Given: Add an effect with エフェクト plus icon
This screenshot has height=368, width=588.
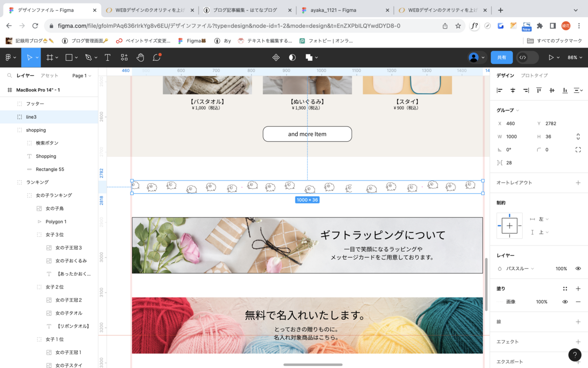Looking at the screenshot, I should (x=578, y=342).
